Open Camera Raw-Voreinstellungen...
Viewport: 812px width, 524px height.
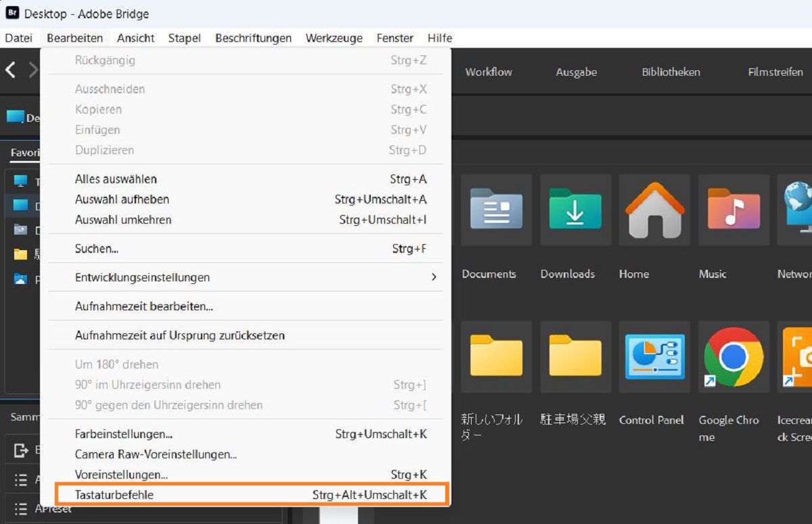(246, 454)
